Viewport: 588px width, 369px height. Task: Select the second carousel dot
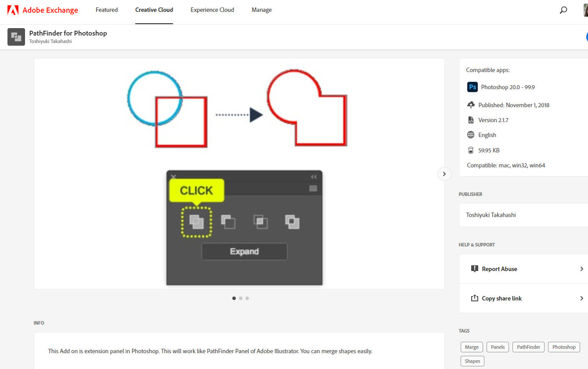[x=241, y=298]
